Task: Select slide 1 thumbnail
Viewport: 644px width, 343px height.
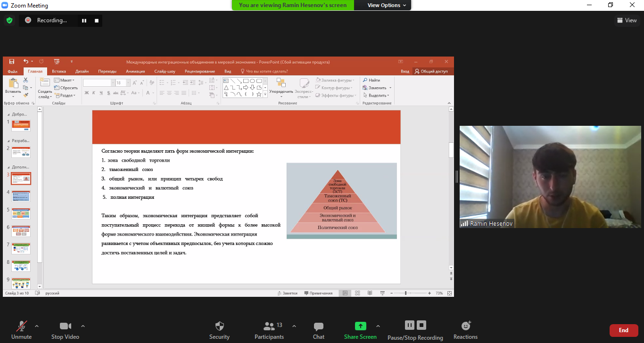Action: [21, 126]
